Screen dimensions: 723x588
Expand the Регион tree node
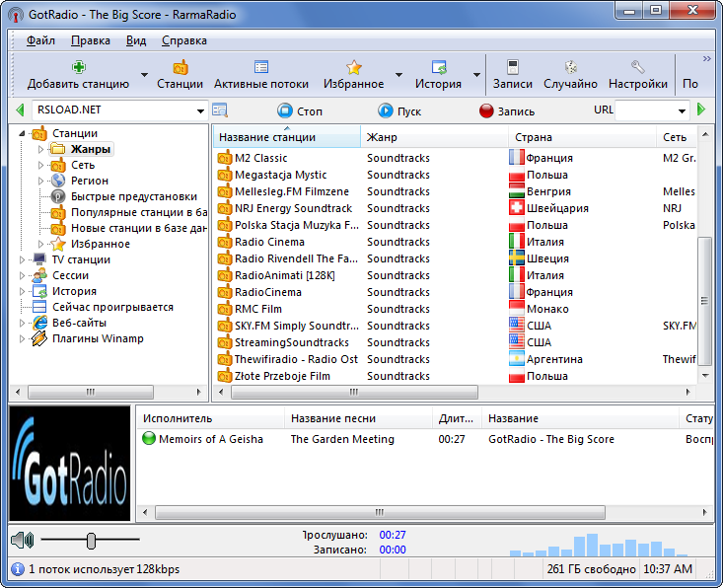[40, 181]
